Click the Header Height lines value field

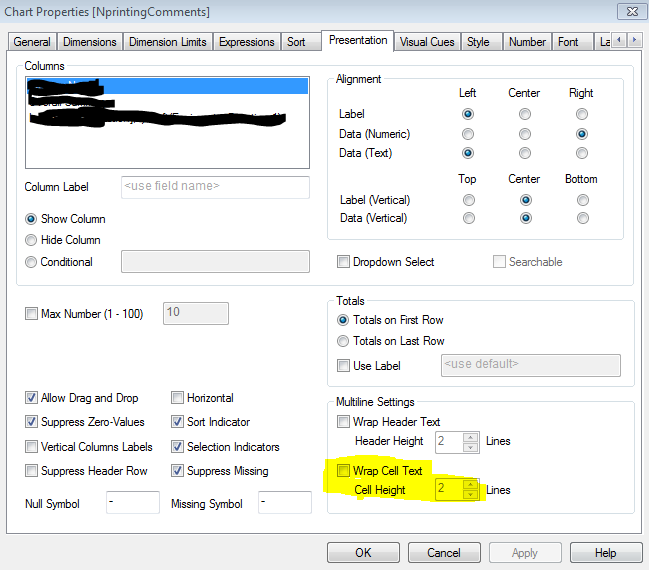pos(449,442)
